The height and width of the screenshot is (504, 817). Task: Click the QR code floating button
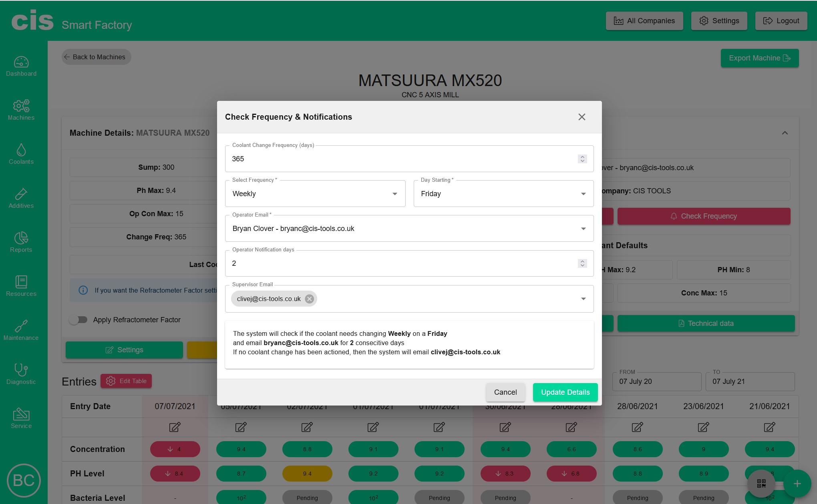coord(761,483)
